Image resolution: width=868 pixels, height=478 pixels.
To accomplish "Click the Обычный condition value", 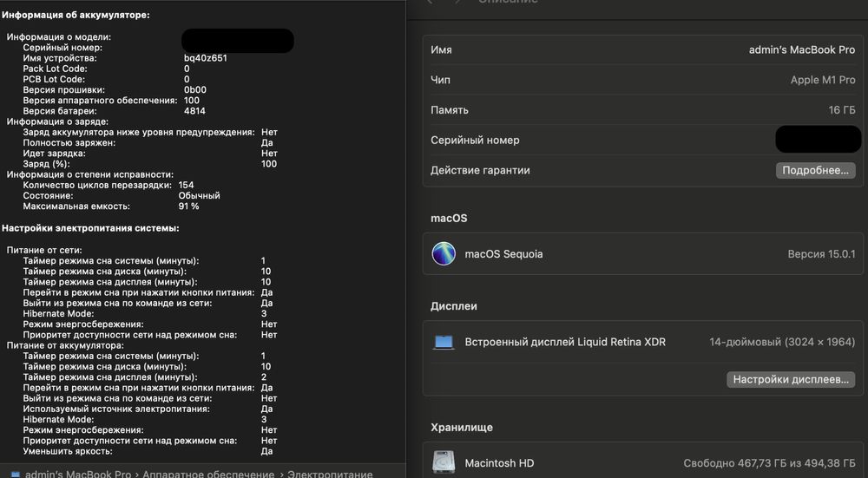I will 199,195.
